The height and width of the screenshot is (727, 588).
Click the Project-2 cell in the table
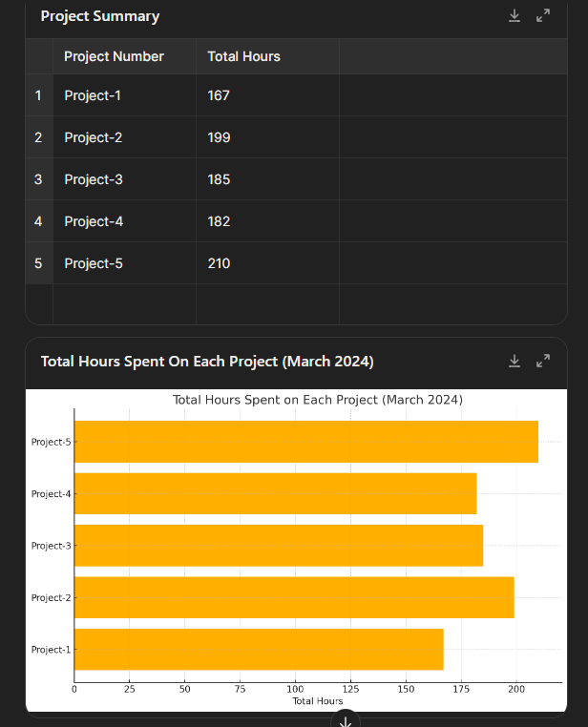click(124, 137)
